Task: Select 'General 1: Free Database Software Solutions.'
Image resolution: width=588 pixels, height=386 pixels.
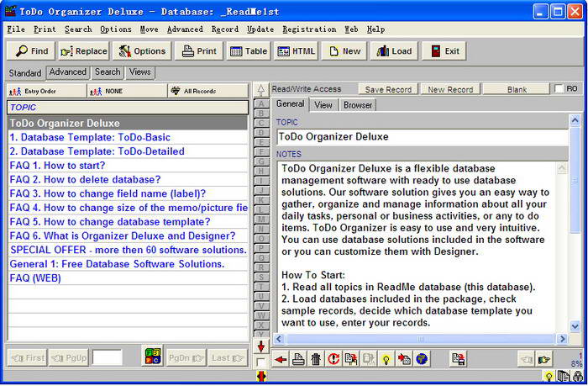Action: tap(128, 264)
